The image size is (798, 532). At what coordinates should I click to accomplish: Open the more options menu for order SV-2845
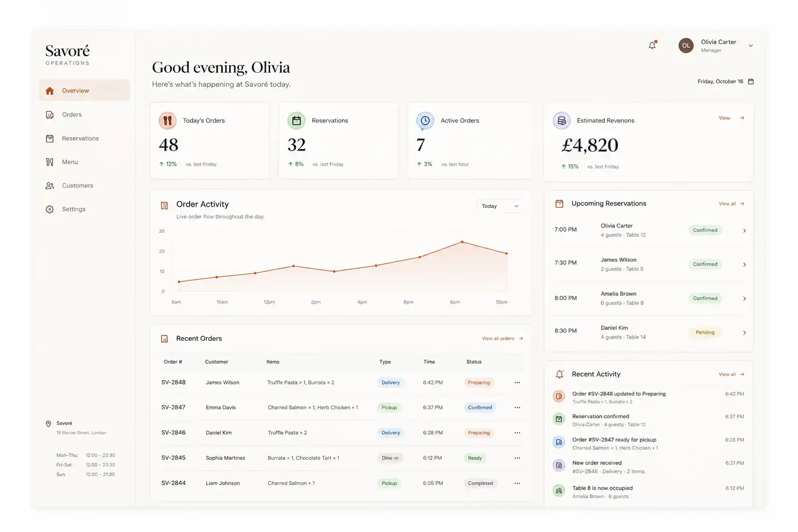point(517,458)
